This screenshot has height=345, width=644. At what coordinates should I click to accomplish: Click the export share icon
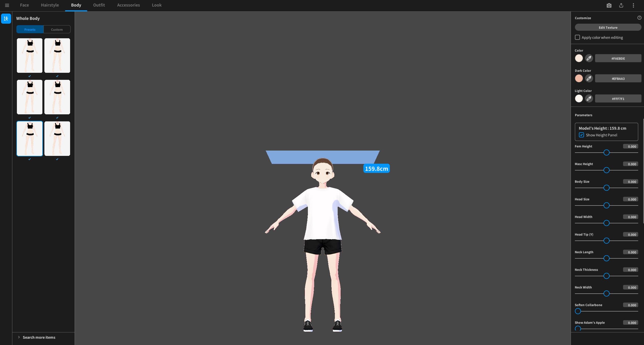pos(621,5)
